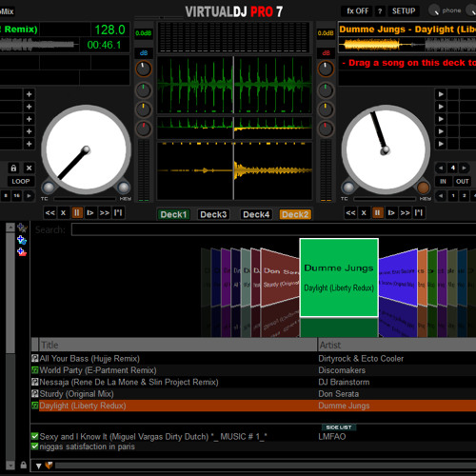The height and width of the screenshot is (476, 476).
Task: Toggle left gain dB button
Action: [144, 53]
